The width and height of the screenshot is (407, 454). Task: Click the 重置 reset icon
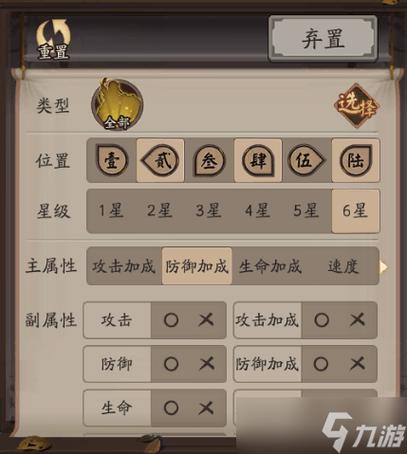point(53,39)
